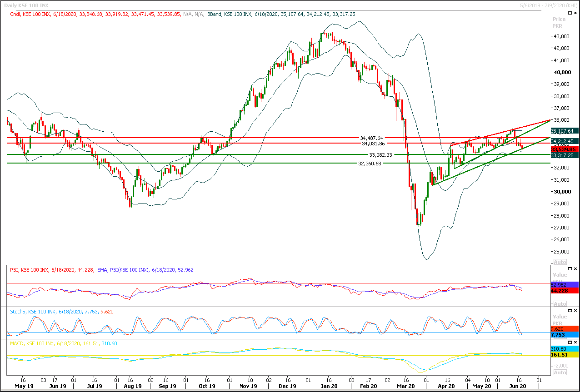Click the purple 52.962 EMA value tag
Screen dimensions: 580x392
pos(565,285)
